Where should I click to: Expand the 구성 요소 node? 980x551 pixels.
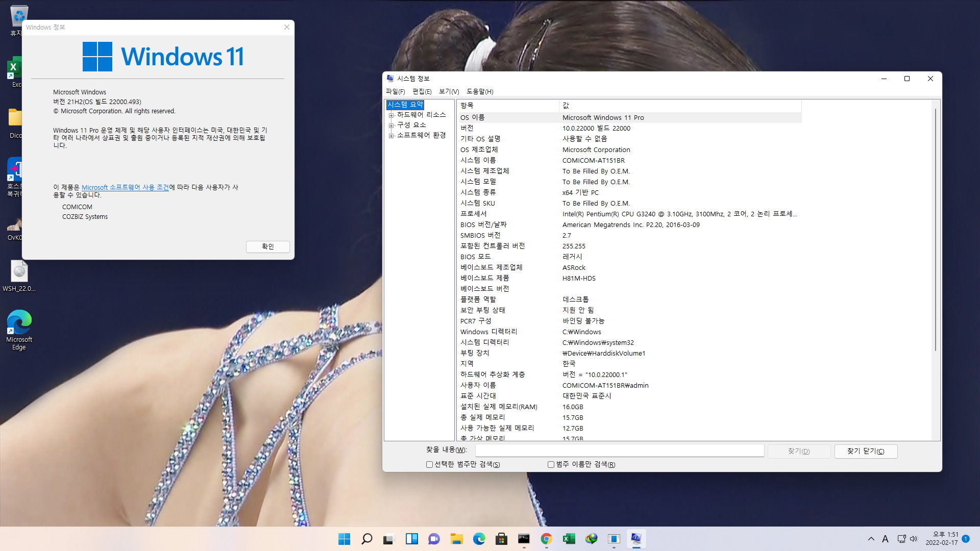click(391, 126)
